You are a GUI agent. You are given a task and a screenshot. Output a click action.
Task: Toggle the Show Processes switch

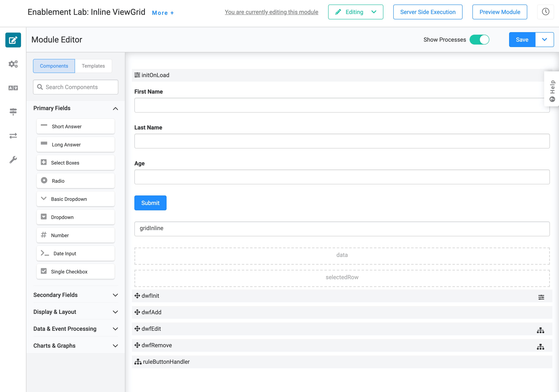tap(479, 39)
